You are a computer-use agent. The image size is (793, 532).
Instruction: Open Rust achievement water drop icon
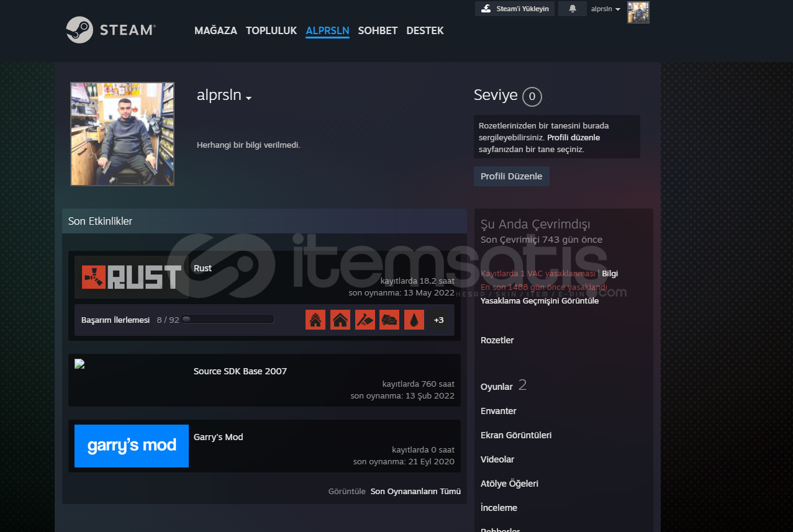(414, 320)
